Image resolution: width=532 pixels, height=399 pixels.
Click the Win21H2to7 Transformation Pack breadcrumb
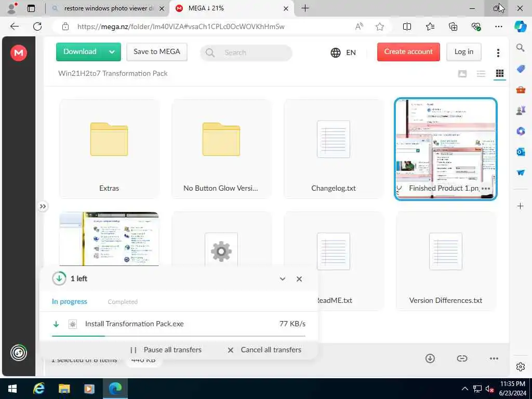pos(113,74)
